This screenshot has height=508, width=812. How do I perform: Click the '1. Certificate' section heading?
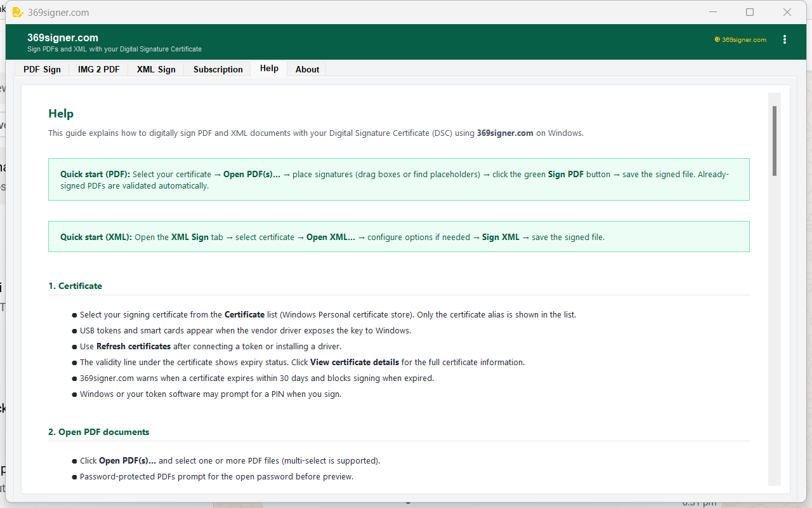75,286
